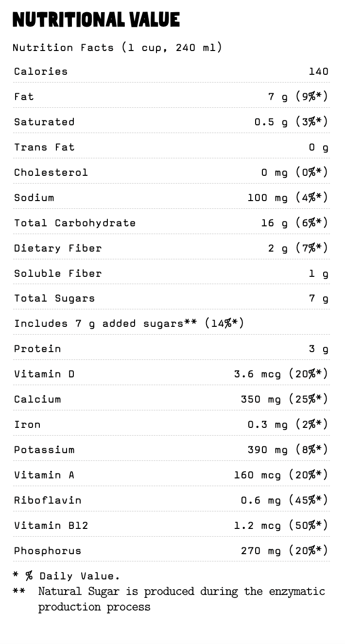The image size is (345, 644).
Task: Click the added sugars line
Action: (x=129, y=323)
